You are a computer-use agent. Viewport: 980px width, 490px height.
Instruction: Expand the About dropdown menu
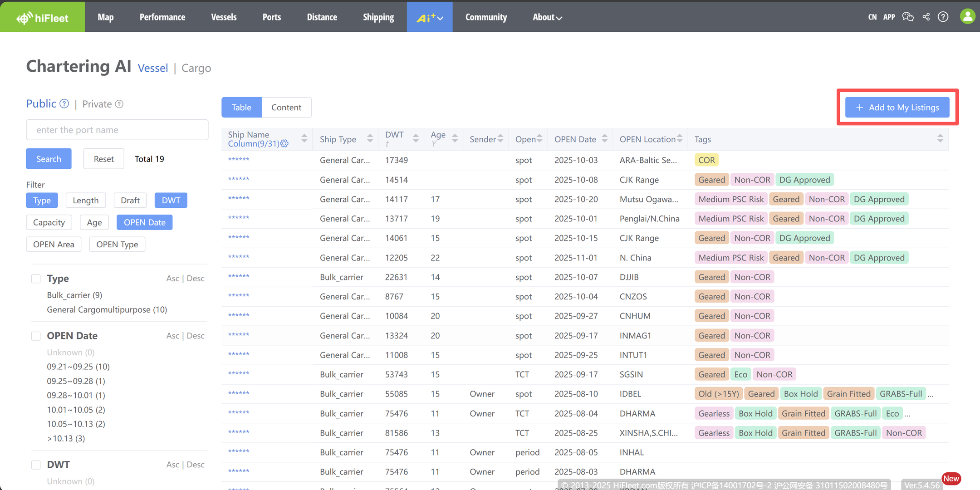coord(547,17)
